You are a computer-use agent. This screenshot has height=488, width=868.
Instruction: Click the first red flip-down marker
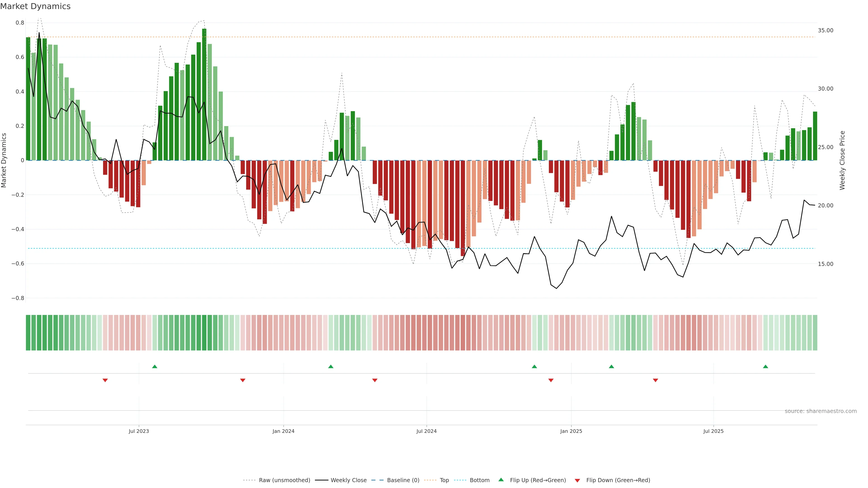point(105,380)
